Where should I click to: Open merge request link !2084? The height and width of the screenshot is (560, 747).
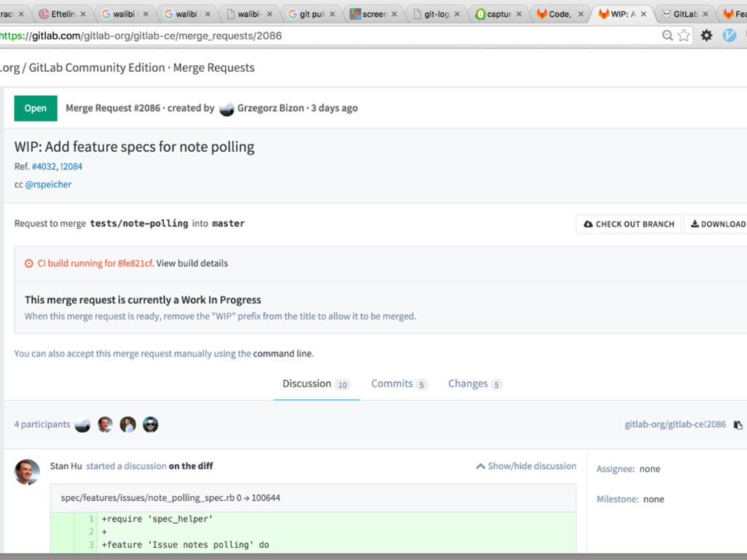coord(71,167)
